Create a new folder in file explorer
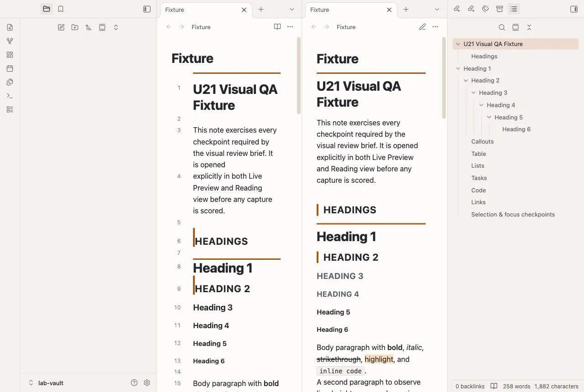Viewport: 584px width, 392px height. click(75, 27)
